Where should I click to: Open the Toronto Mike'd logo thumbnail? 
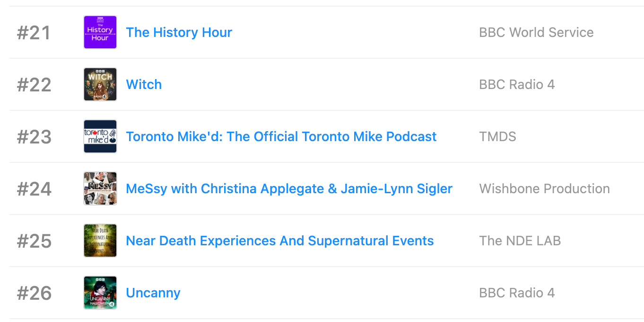coord(100,136)
